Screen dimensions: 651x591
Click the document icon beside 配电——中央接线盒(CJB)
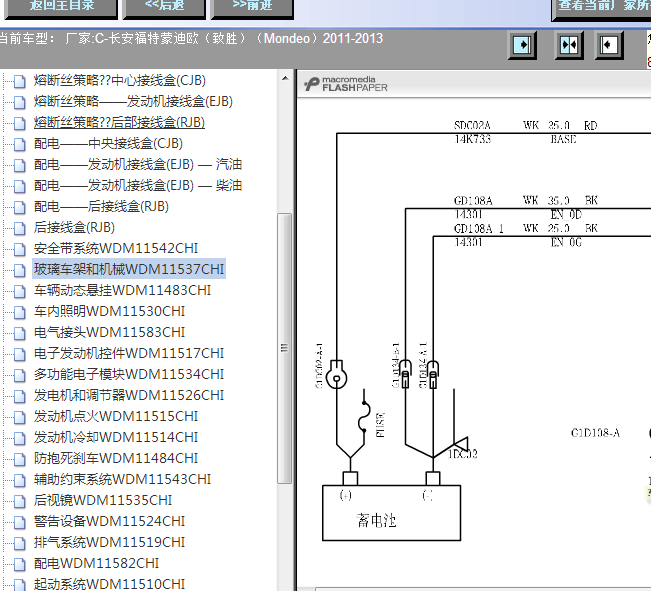pyautogui.click(x=19, y=145)
